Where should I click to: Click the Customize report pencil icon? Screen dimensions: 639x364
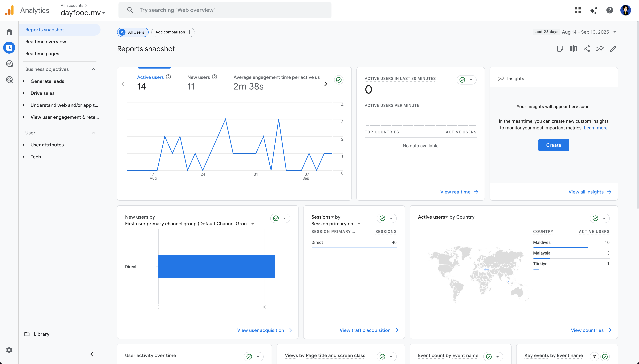613,49
